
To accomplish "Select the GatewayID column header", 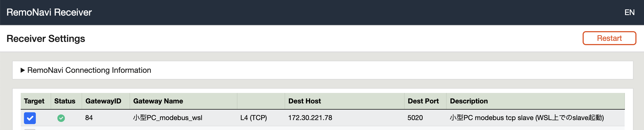I will [103, 101].
